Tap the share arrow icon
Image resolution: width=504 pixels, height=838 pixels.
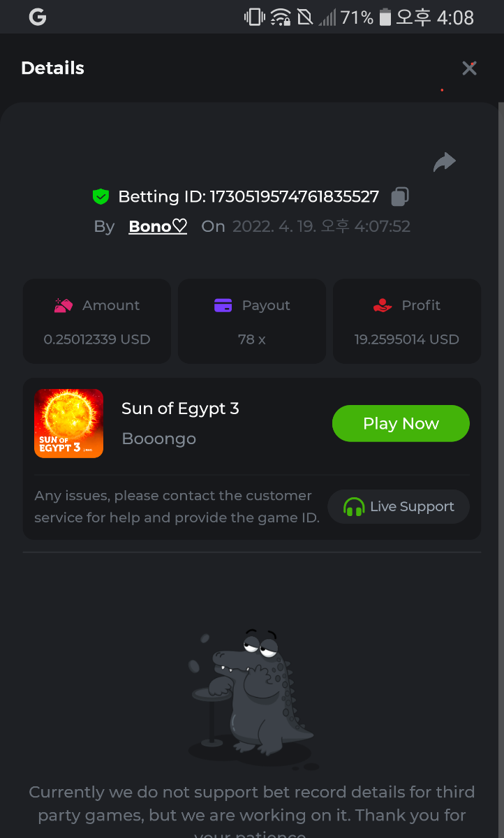coord(444,162)
